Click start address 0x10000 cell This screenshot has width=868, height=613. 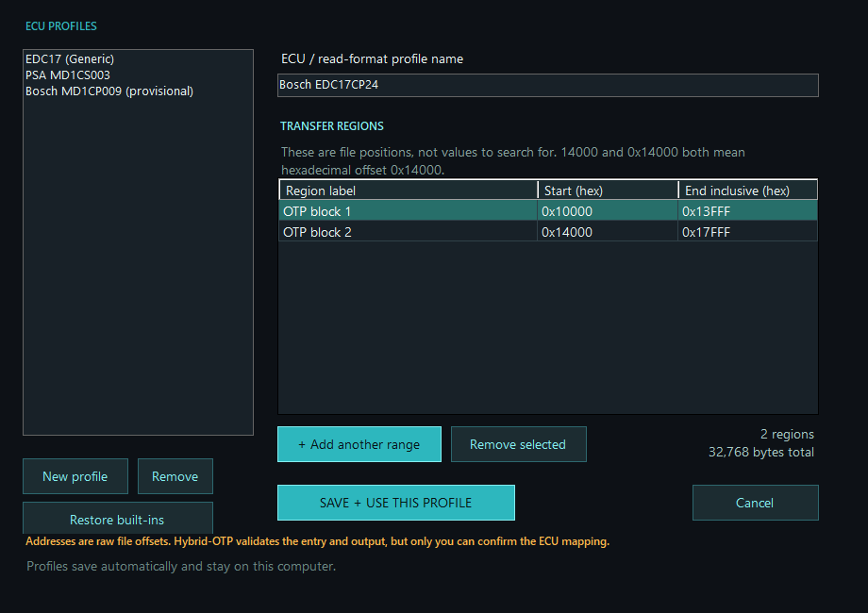tap(608, 211)
